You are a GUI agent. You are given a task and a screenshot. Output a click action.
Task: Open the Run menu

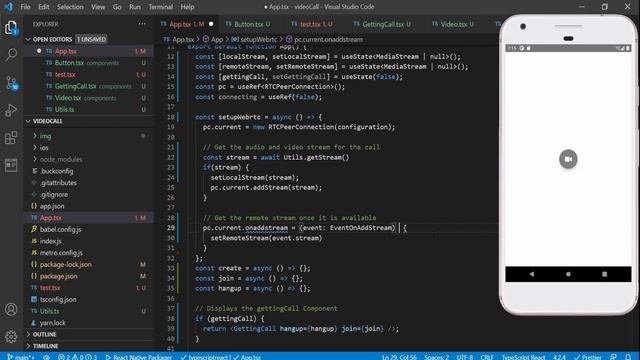(135, 7)
